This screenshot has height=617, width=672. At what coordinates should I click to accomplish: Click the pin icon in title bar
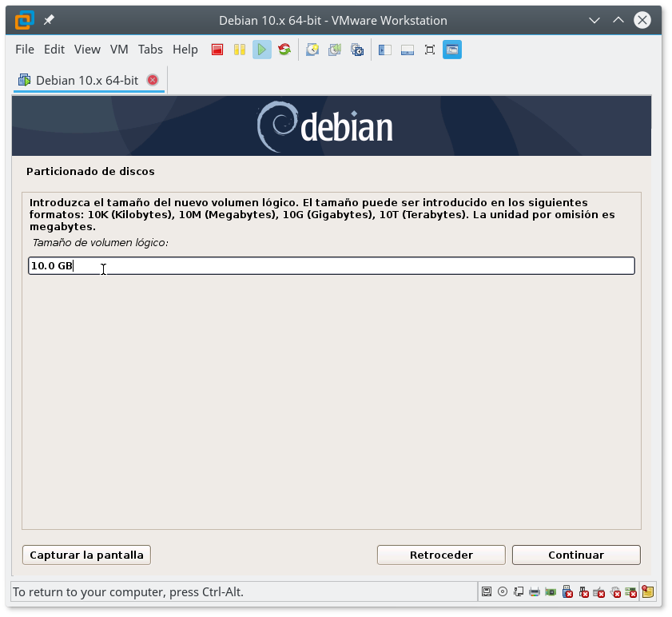[x=49, y=20]
